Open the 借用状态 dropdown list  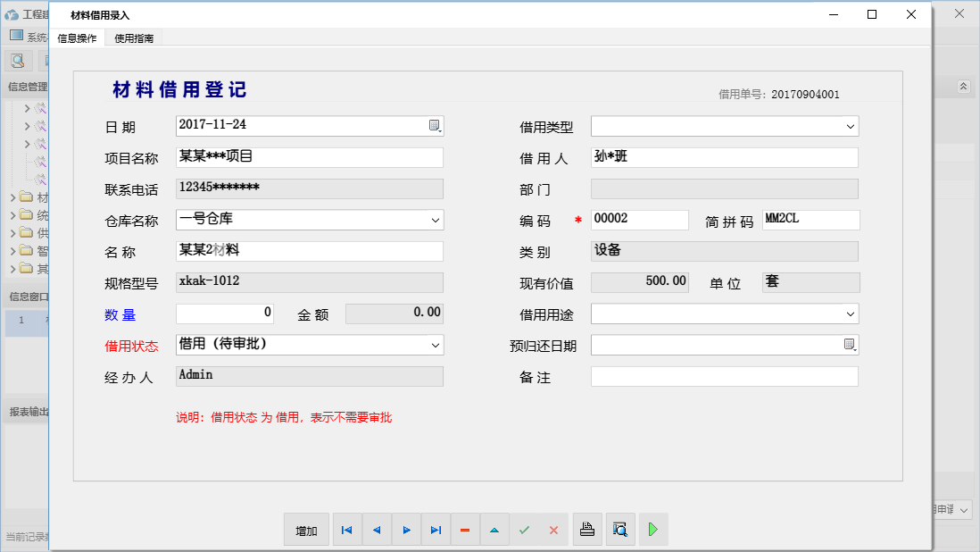coord(435,345)
